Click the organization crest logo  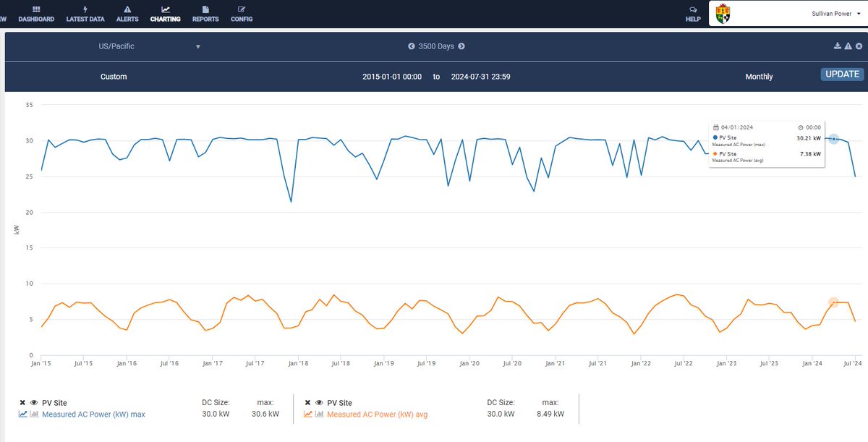723,14
